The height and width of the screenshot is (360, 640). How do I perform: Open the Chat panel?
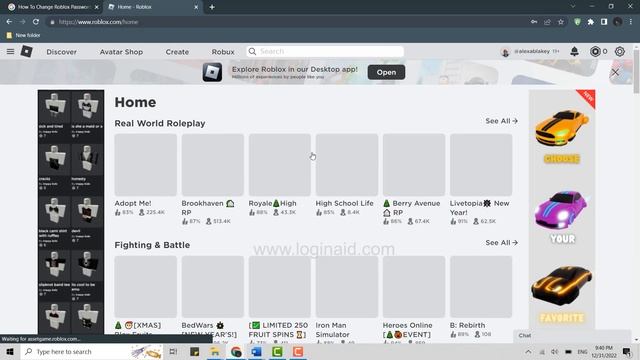point(572,335)
